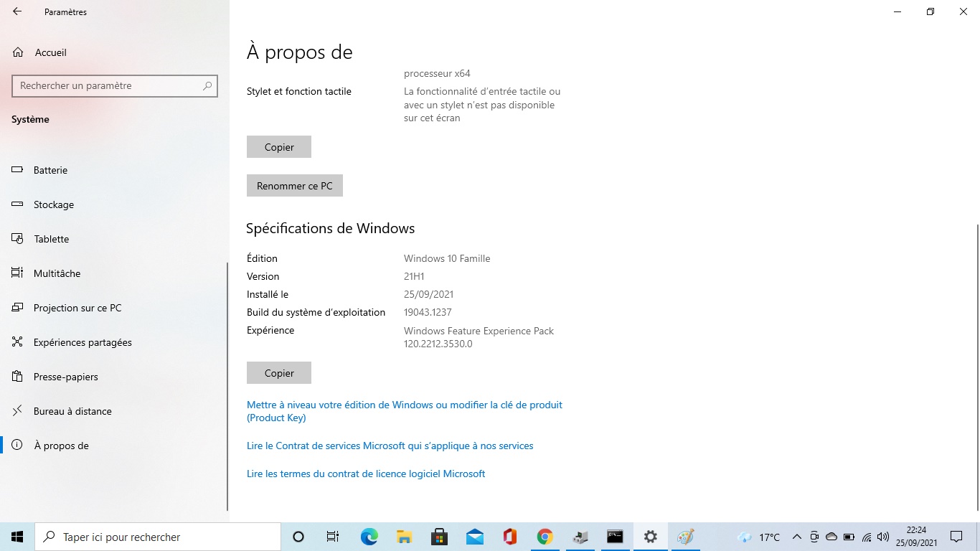The height and width of the screenshot is (551, 980).
Task: Open Accueil home in settings sidebar
Action: (x=50, y=52)
